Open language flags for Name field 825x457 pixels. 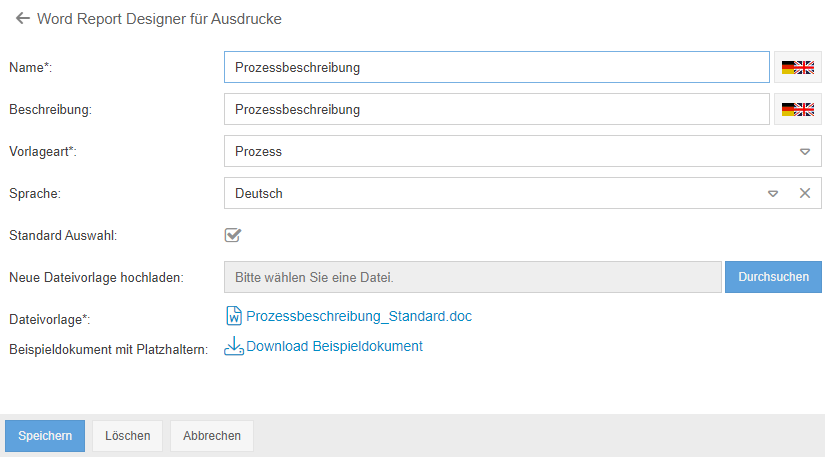point(797,68)
